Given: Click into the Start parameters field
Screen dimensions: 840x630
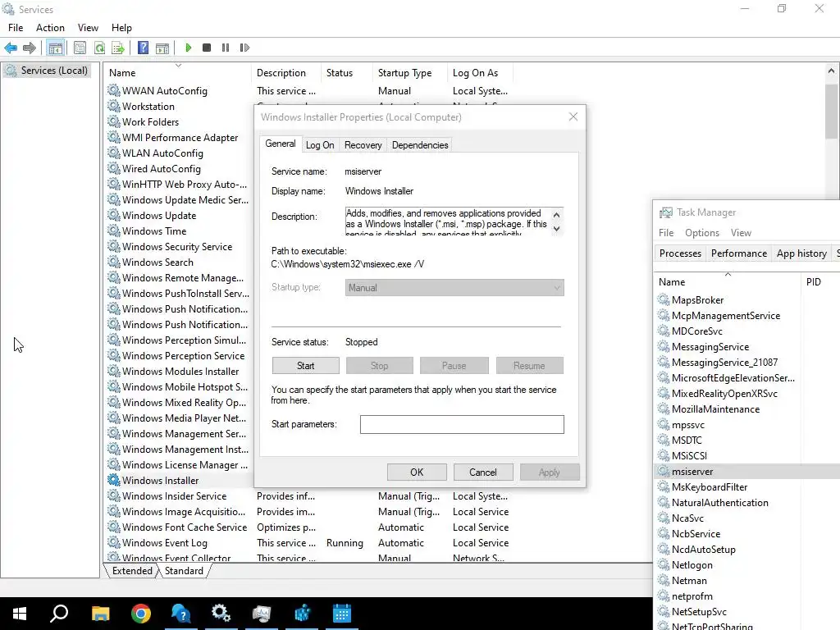Looking at the screenshot, I should pyautogui.click(x=462, y=424).
